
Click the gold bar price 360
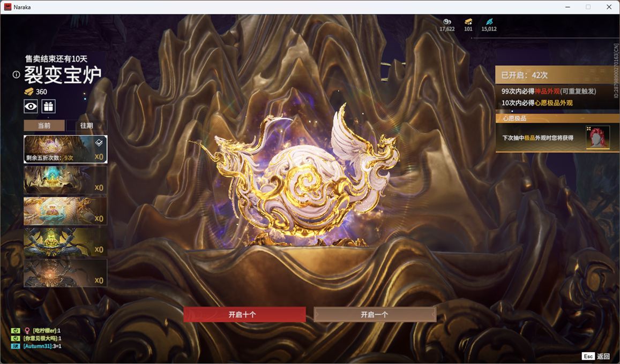pyautogui.click(x=36, y=92)
